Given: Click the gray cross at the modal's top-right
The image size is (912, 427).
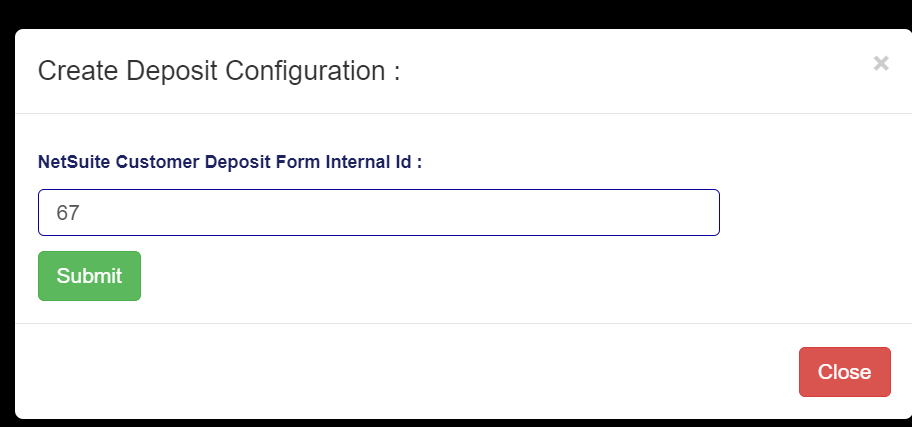Looking at the screenshot, I should pos(880,64).
